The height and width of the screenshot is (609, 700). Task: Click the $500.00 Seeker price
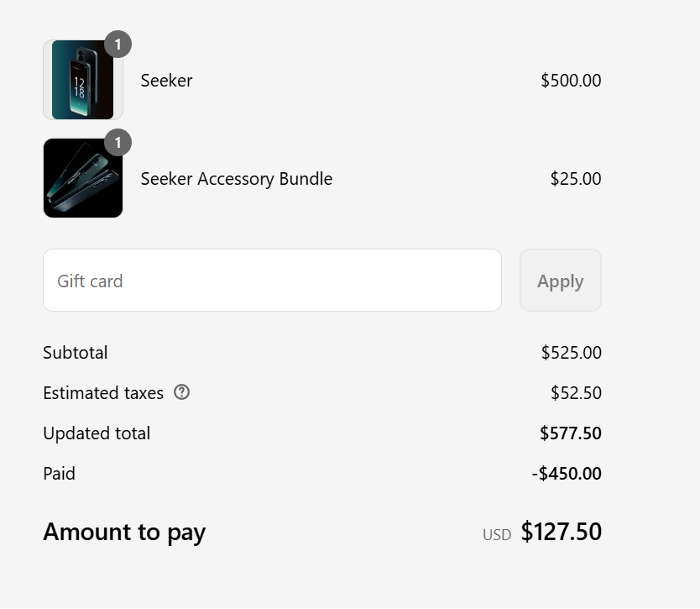(571, 81)
